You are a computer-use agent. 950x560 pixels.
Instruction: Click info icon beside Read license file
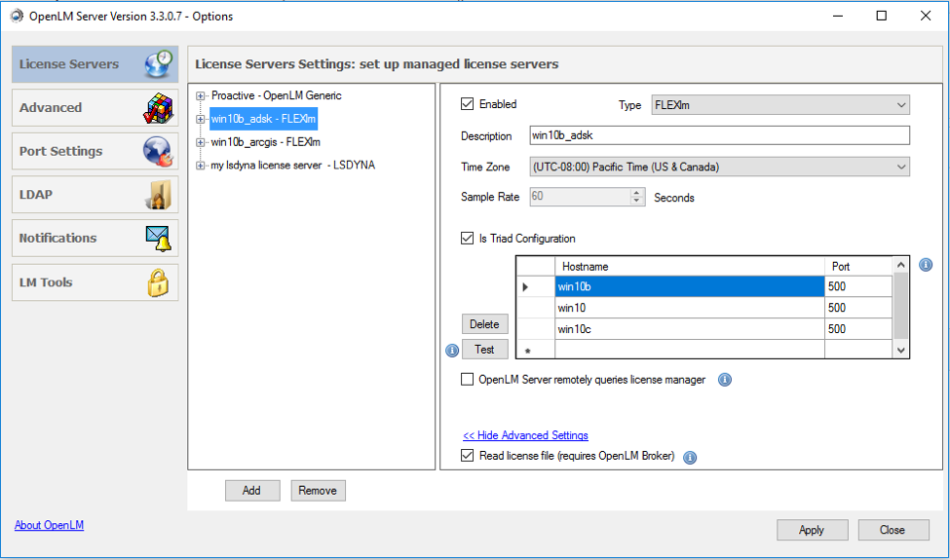coord(690,457)
